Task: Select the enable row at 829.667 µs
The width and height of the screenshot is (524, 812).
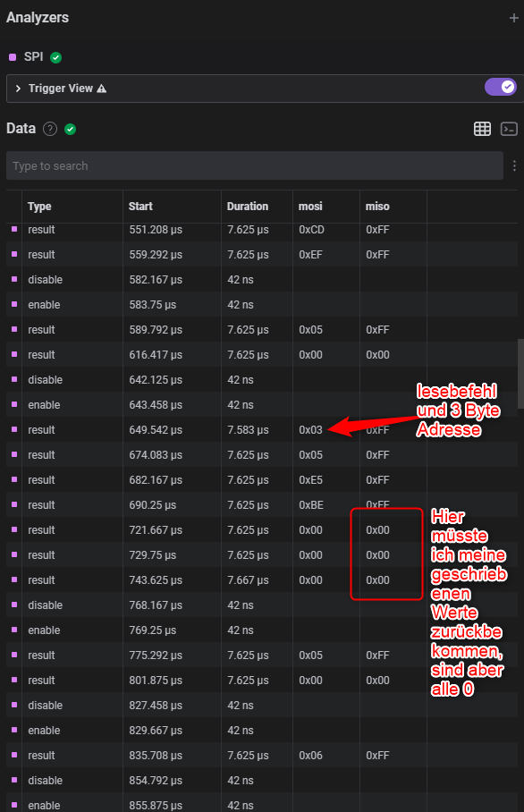Action: pyautogui.click(x=262, y=731)
